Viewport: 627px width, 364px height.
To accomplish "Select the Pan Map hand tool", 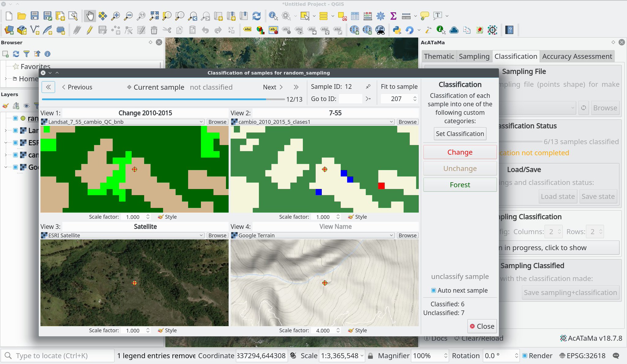I will point(90,16).
